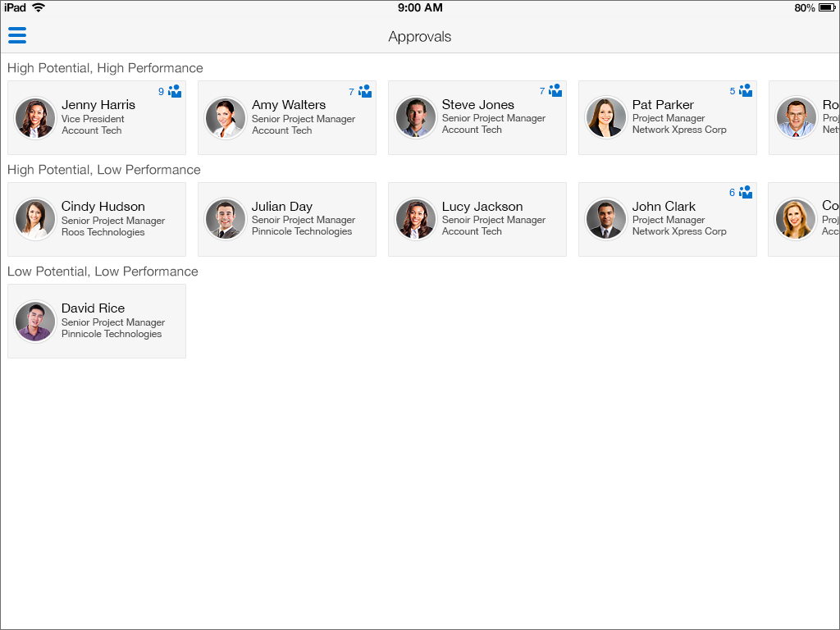
Task: Check the battery indicator icon
Action: 827,7
